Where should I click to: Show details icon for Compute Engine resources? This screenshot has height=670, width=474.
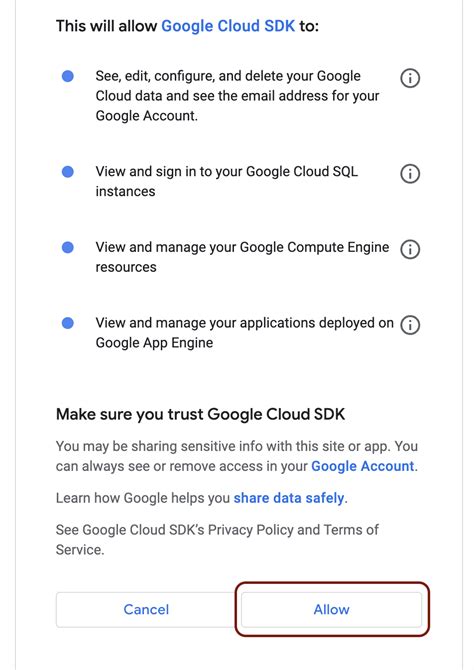coord(410,249)
